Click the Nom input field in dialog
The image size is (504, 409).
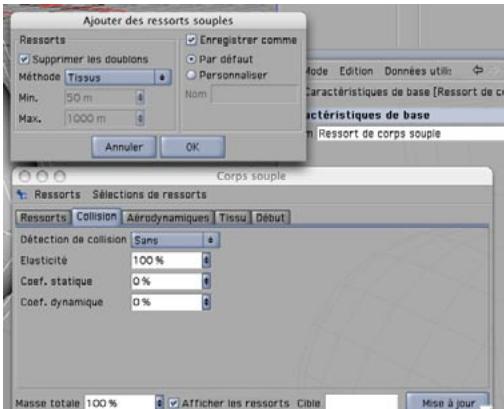[x=255, y=94]
